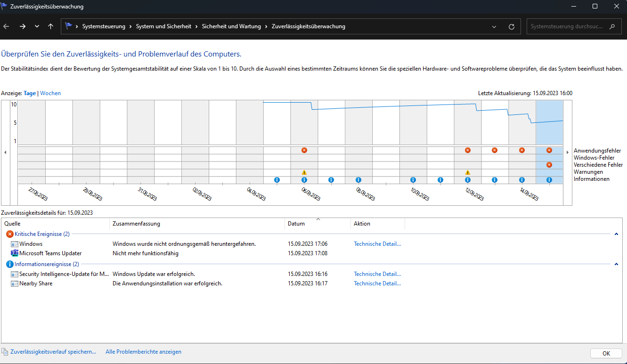This screenshot has width=627, height=364.
Task: Click information icon for 13.09.2023
Action: click(495, 180)
